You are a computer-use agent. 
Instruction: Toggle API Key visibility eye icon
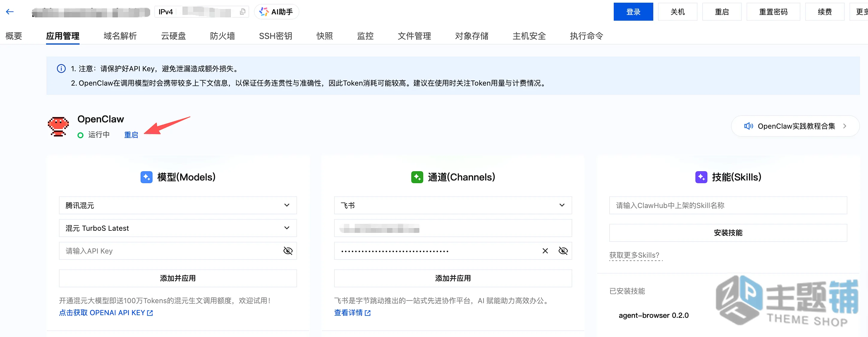[288, 251]
